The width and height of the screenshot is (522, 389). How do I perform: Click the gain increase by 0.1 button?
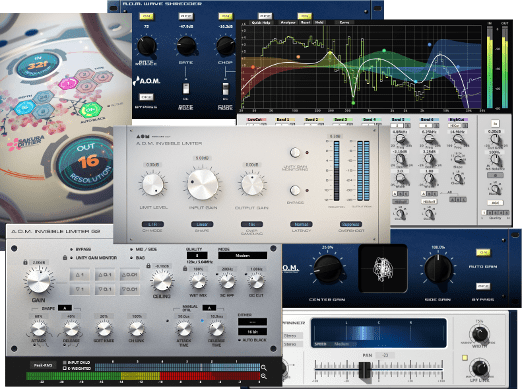[105, 275]
